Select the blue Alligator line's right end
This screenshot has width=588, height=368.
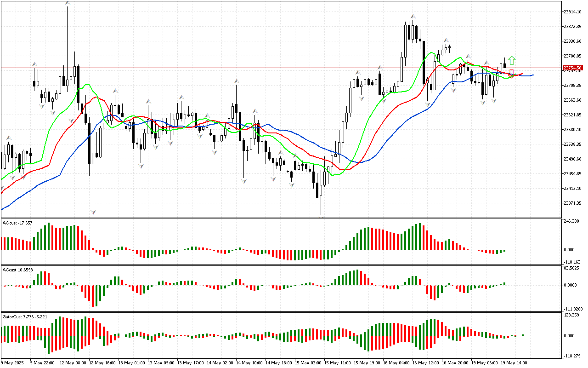click(533, 75)
